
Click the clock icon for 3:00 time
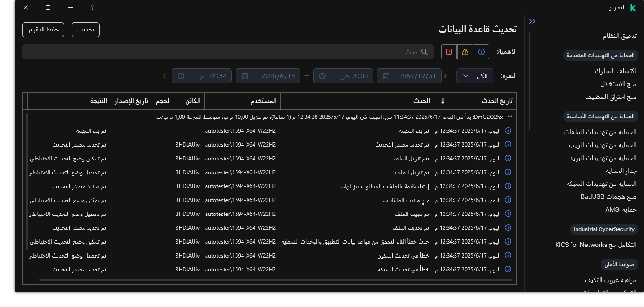click(322, 76)
